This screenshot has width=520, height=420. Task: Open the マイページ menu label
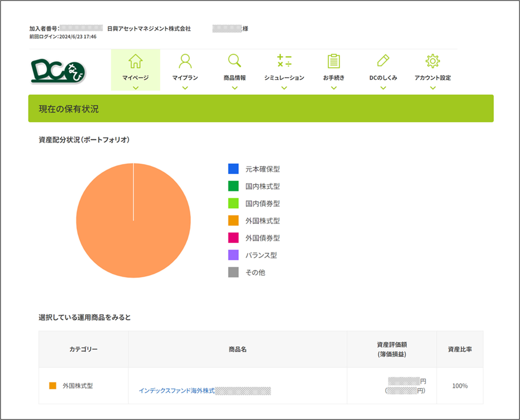135,78
